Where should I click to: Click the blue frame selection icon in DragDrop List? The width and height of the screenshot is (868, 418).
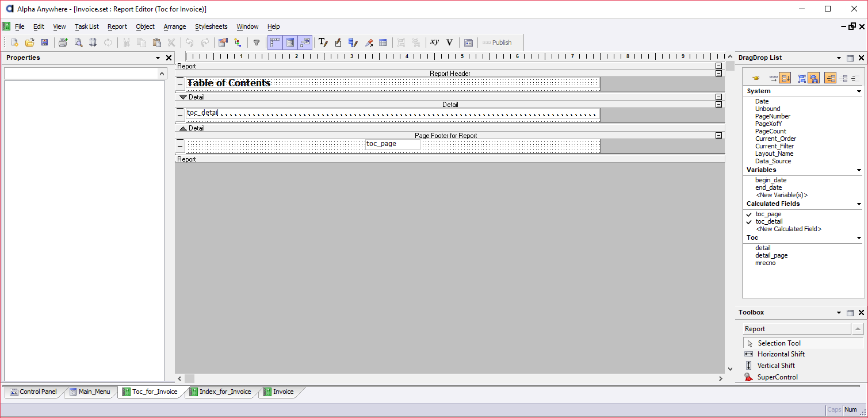(x=802, y=78)
